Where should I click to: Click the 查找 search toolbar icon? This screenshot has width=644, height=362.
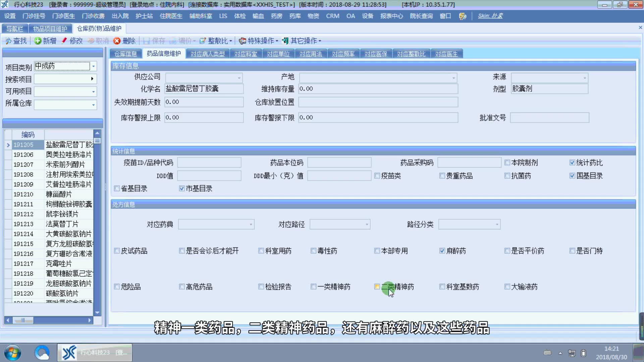(x=8, y=41)
